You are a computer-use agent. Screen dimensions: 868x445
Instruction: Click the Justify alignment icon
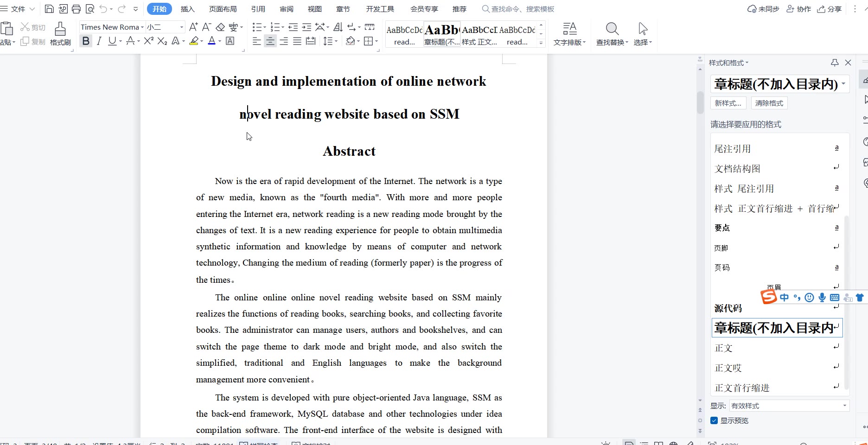click(297, 41)
